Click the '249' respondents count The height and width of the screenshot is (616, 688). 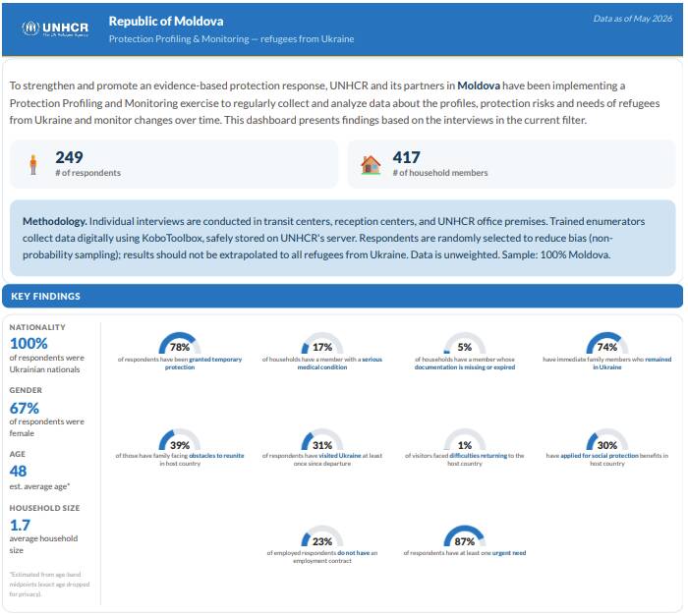69,157
